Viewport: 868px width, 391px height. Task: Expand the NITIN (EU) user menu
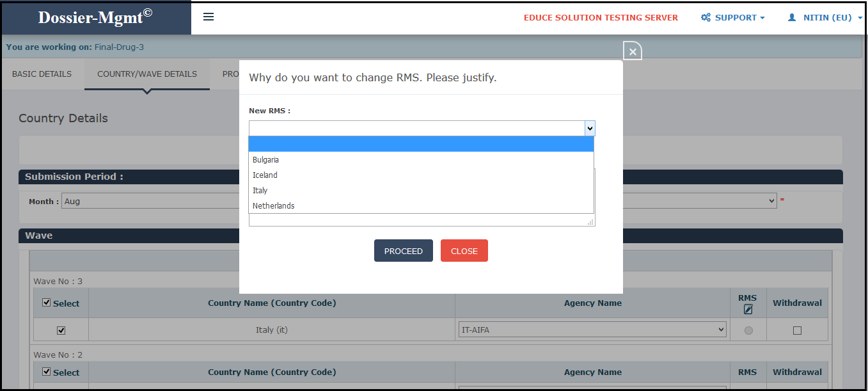point(825,17)
